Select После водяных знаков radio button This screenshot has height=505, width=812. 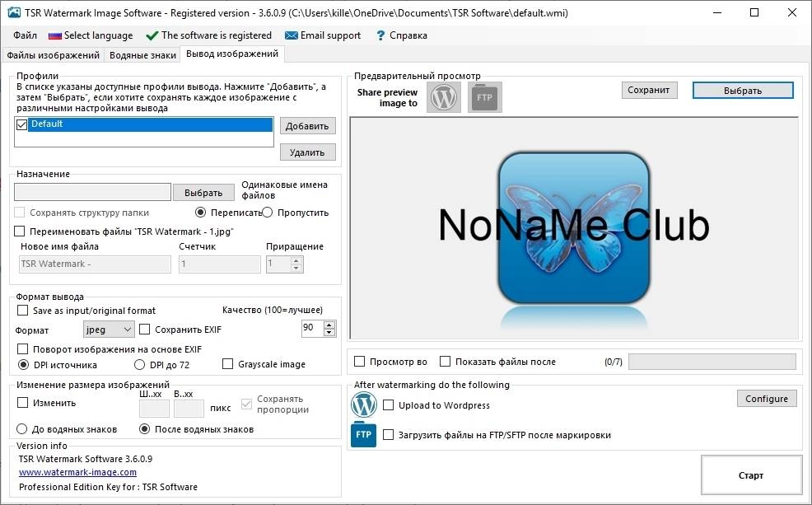(x=145, y=429)
